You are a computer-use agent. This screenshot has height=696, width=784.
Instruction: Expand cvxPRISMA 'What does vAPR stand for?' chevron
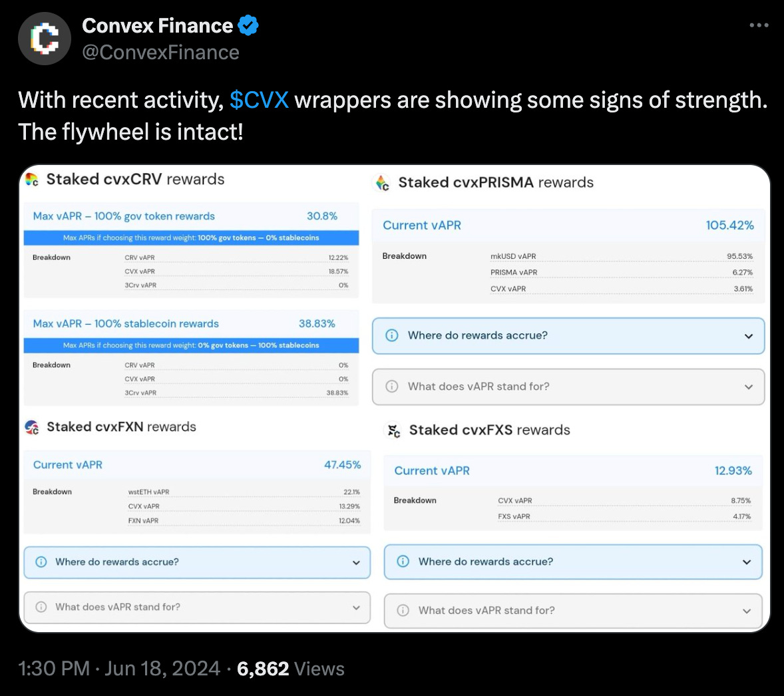coord(749,387)
